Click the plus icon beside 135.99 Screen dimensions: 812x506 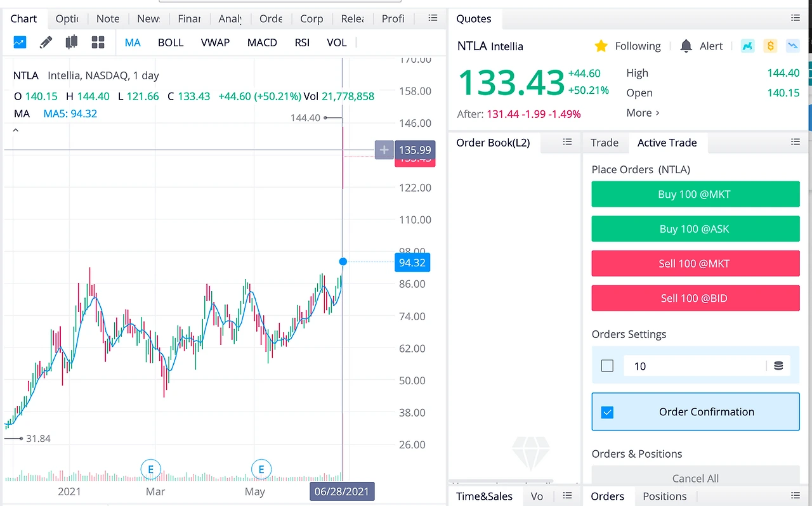[x=384, y=150]
